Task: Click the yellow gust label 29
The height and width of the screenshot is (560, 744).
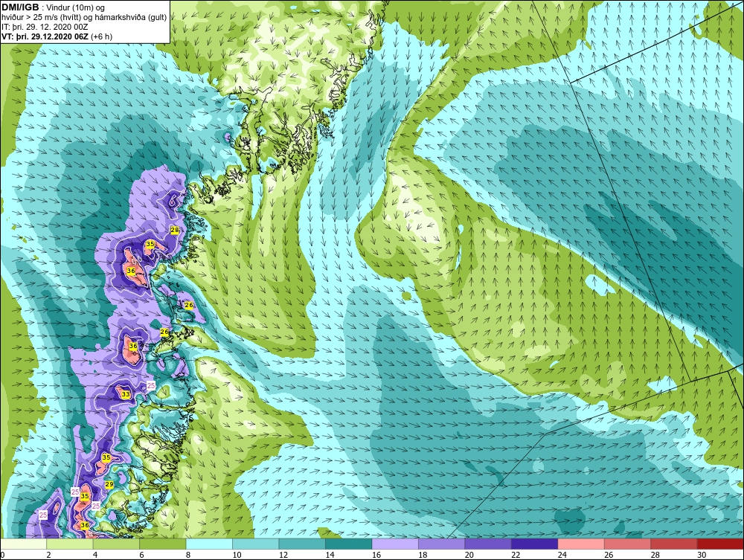Action: [109, 484]
